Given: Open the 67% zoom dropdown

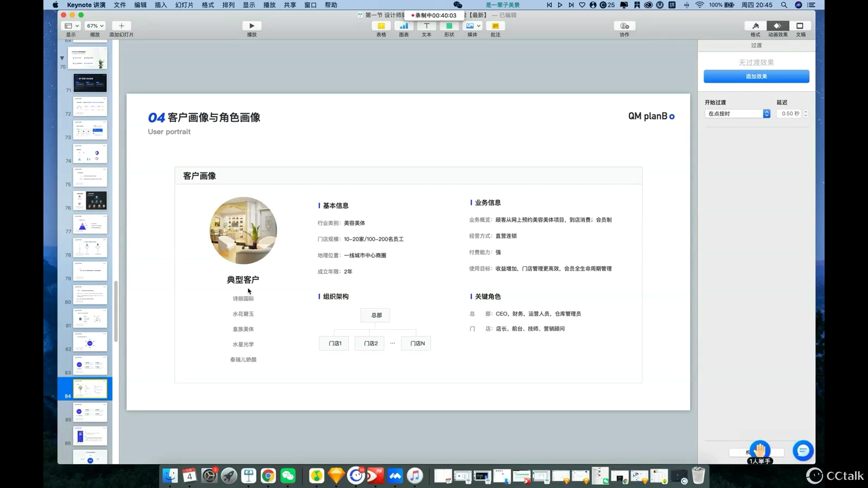Looking at the screenshot, I should tap(95, 26).
